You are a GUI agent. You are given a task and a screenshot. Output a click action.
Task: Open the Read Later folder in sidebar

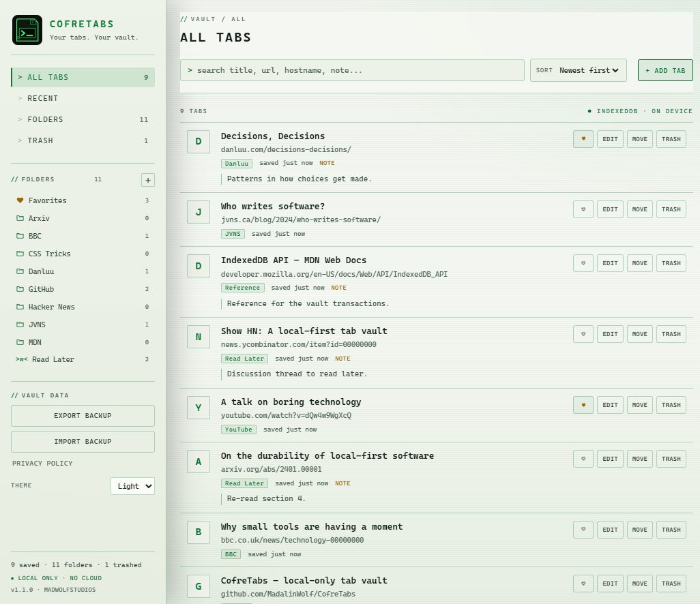pos(83,359)
